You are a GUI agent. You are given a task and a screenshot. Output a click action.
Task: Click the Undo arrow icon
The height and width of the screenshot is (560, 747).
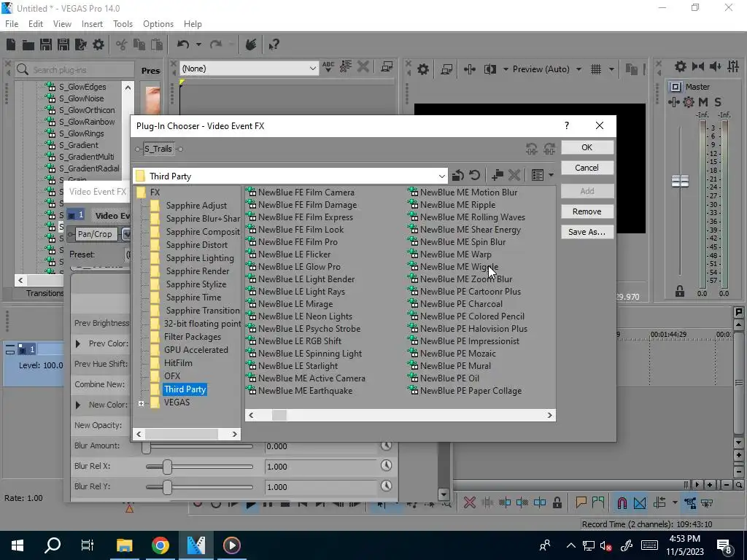(x=183, y=44)
